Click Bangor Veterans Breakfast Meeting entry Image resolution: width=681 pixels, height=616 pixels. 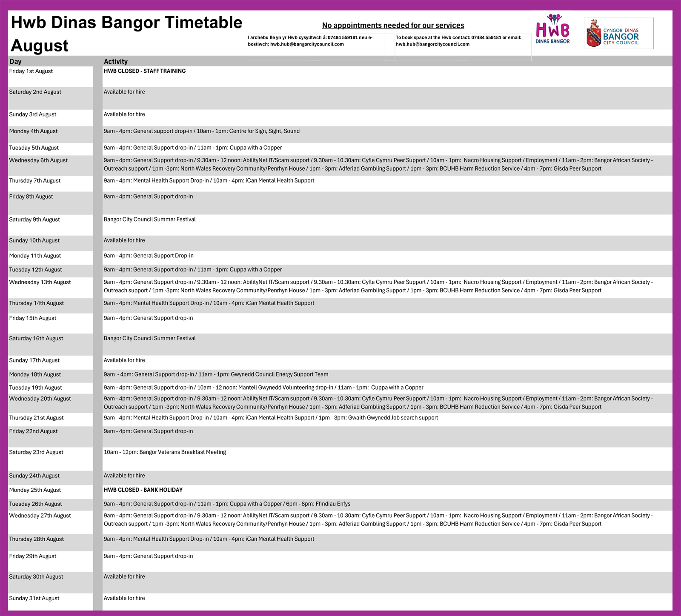pyautogui.click(x=165, y=452)
